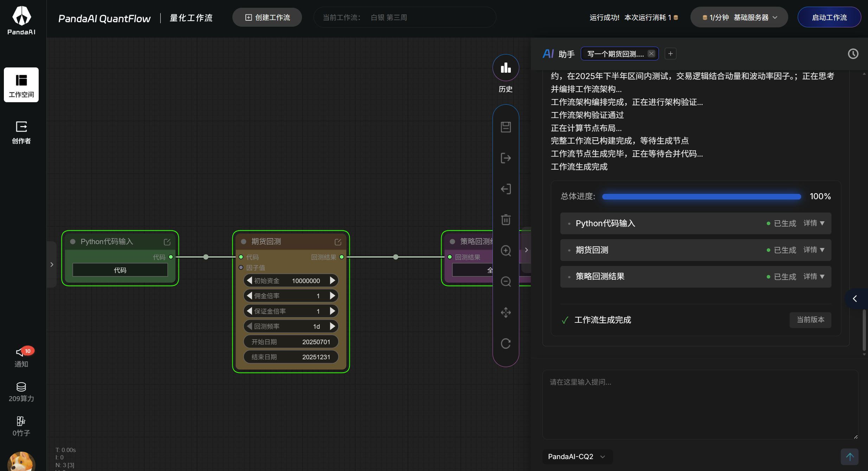Screen dimensions: 868x471
Task: Collapse the AI assistant panel chevron
Action: (855, 299)
